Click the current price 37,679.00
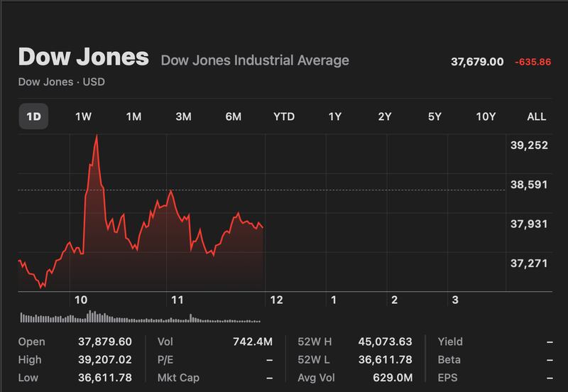 [x=477, y=62]
